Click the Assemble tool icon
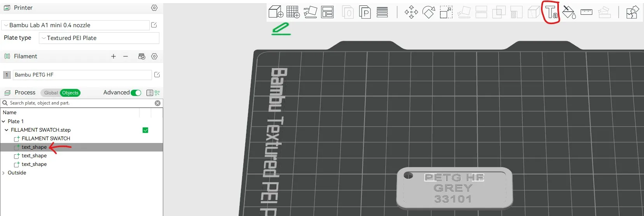This screenshot has width=644, height=216. click(x=604, y=12)
